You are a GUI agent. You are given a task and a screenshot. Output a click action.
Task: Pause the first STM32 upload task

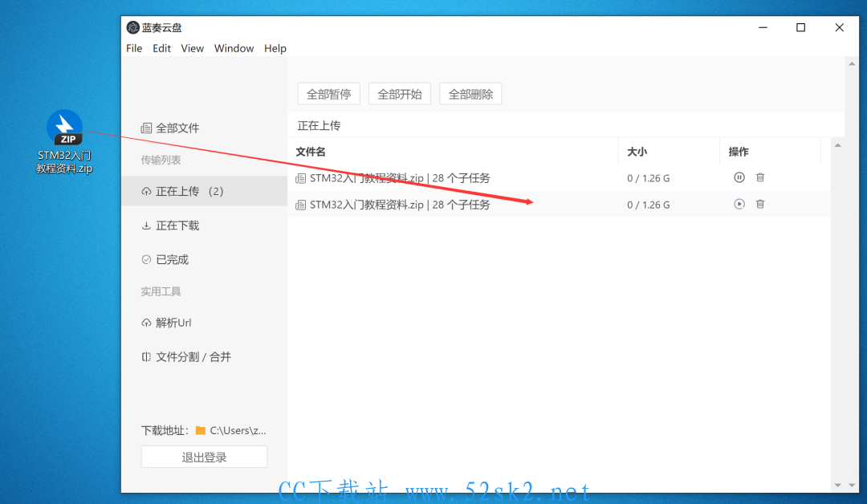[739, 177]
